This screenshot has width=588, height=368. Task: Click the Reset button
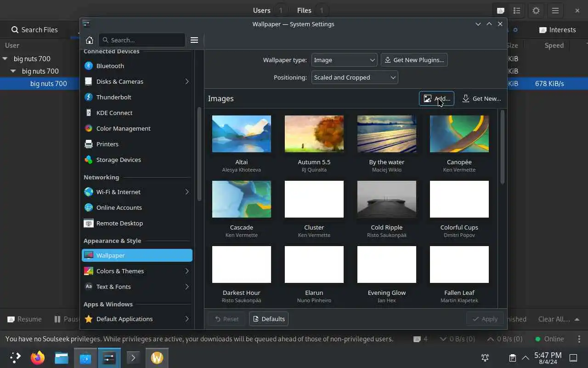tap(226, 319)
